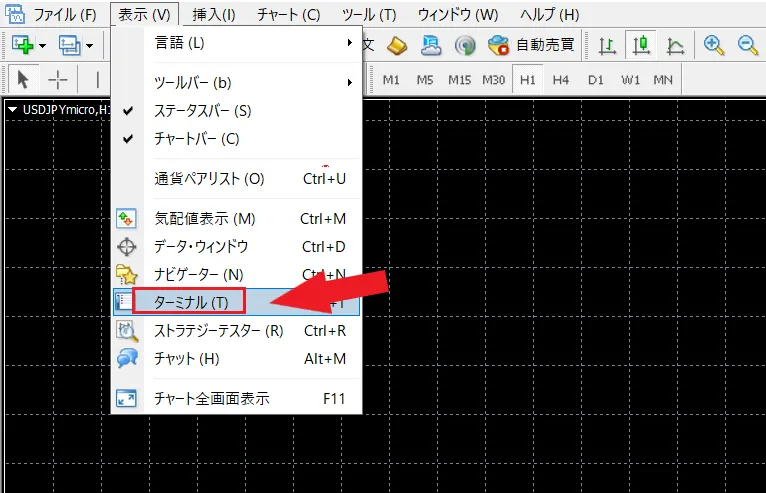766x493 pixels.
Task: Expand the new chart dropdown arrow
Action: pos(43,46)
